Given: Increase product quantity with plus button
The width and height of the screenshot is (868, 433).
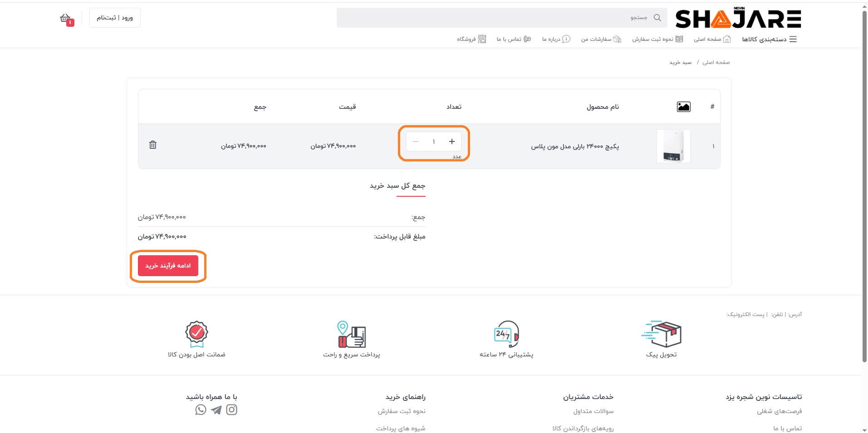Looking at the screenshot, I should point(452,141).
